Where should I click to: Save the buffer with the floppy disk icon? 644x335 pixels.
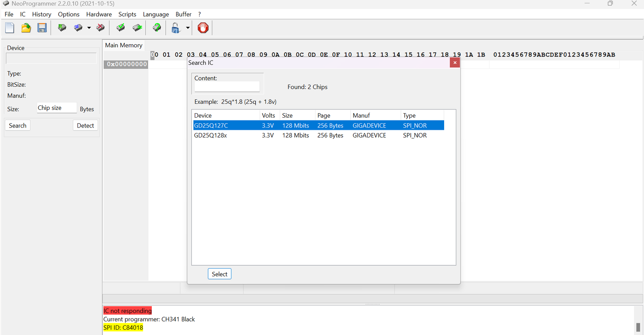(x=42, y=28)
